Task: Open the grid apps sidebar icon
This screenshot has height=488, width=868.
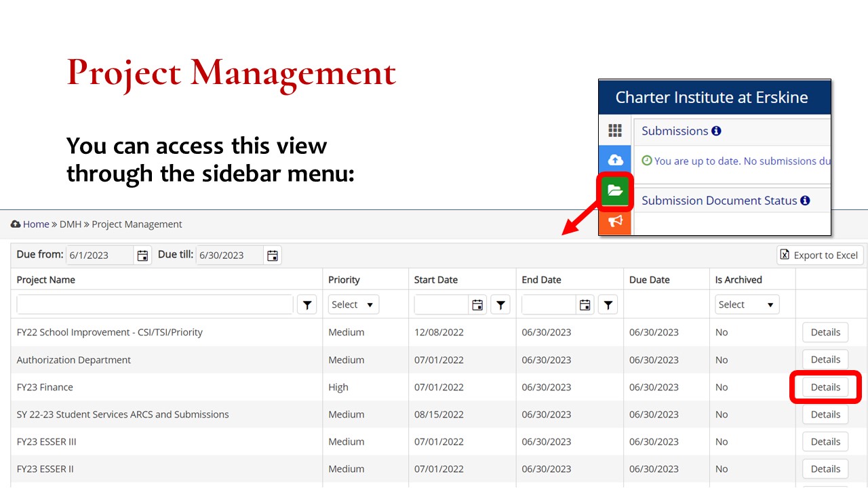Action: point(615,130)
